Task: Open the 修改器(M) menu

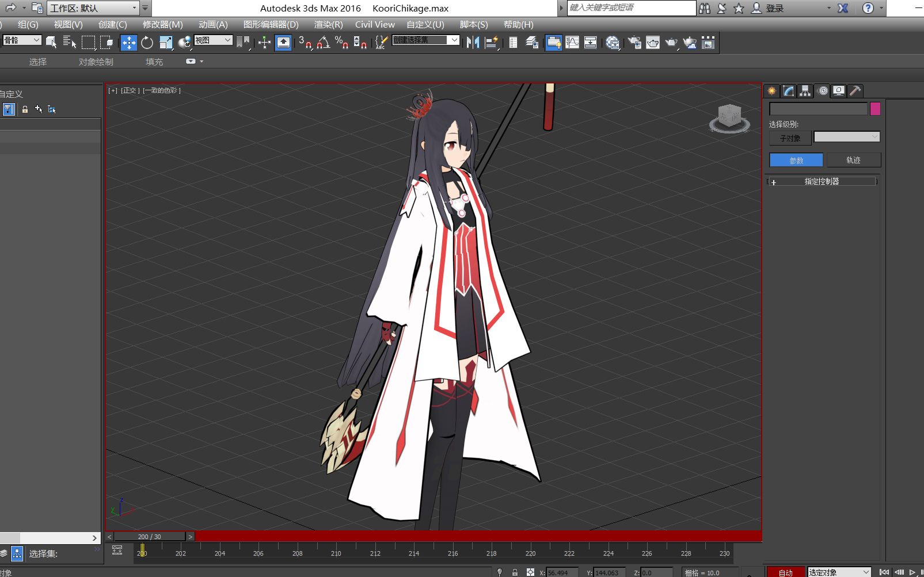Action: click(162, 25)
